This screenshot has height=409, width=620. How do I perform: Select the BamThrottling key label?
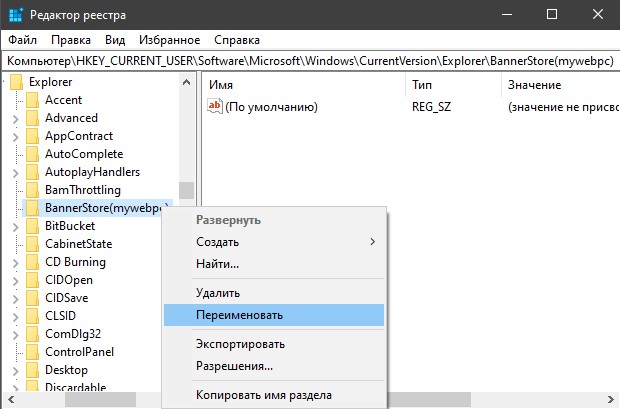click(x=83, y=190)
